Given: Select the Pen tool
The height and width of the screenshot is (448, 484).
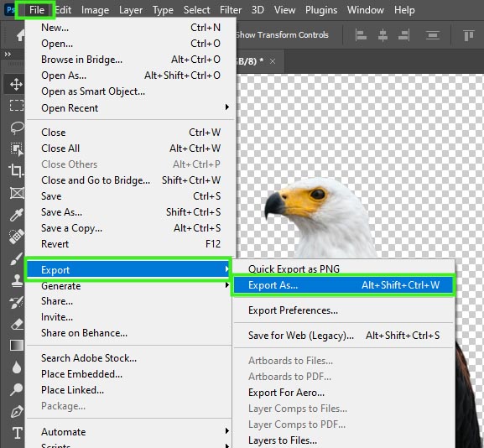Looking at the screenshot, I should (x=17, y=412).
